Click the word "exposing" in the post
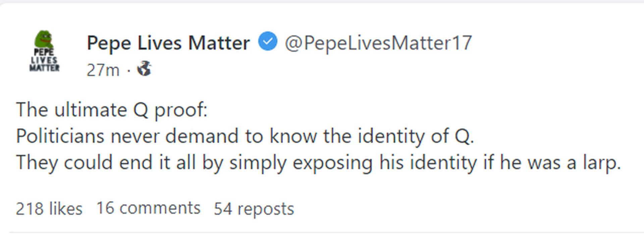Screen dimensions: 644x242 click(332, 163)
